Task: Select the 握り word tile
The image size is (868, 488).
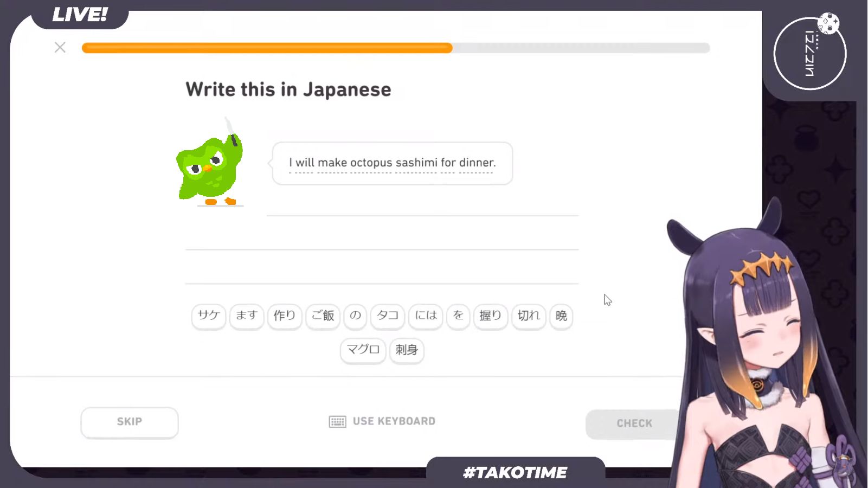Action: coord(490,317)
